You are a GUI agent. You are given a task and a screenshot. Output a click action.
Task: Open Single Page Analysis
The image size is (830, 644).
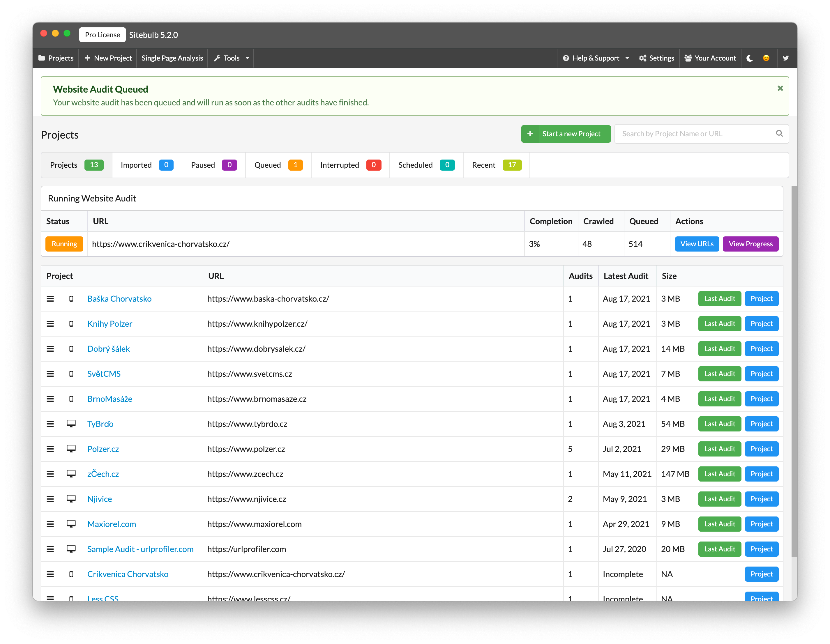tap(172, 58)
